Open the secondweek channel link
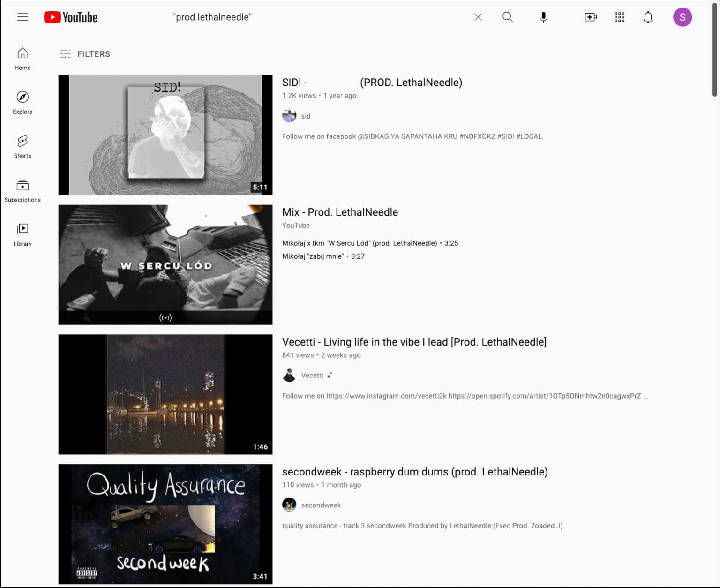Screen dimensions: 720x588 point(321,505)
